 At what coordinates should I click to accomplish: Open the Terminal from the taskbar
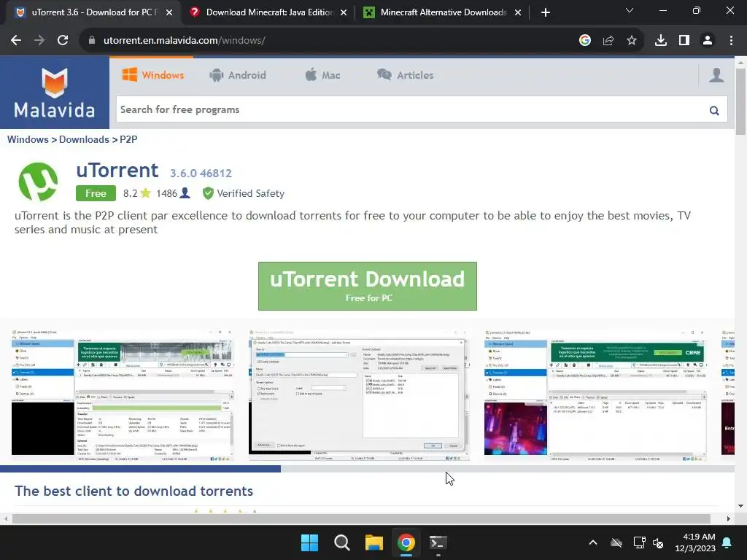click(438, 542)
